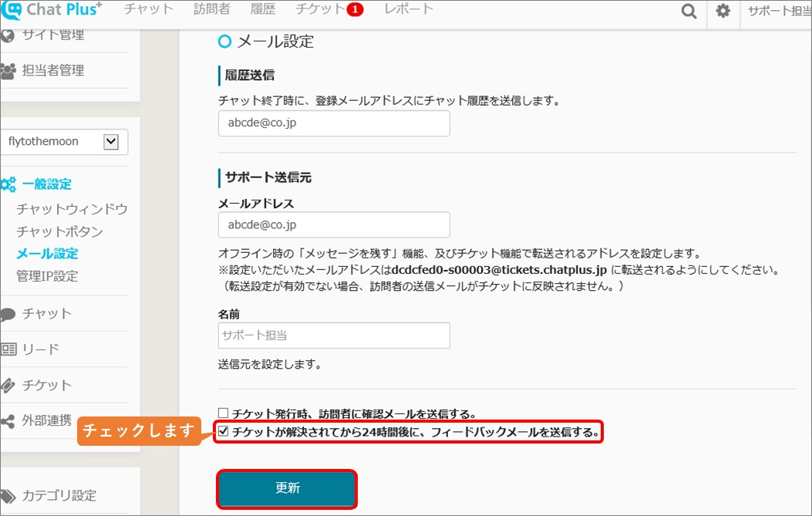Open 管理IP設定 in the sidebar

(47, 276)
